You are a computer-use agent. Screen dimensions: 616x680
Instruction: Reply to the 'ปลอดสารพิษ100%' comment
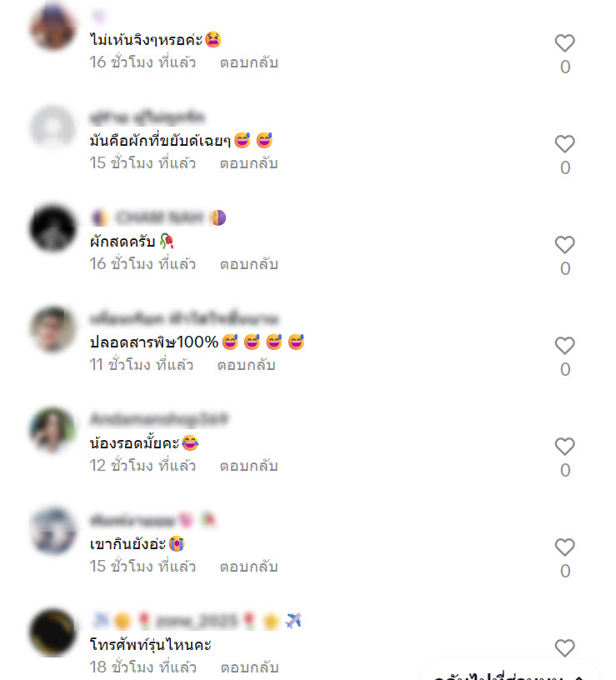click(x=246, y=365)
